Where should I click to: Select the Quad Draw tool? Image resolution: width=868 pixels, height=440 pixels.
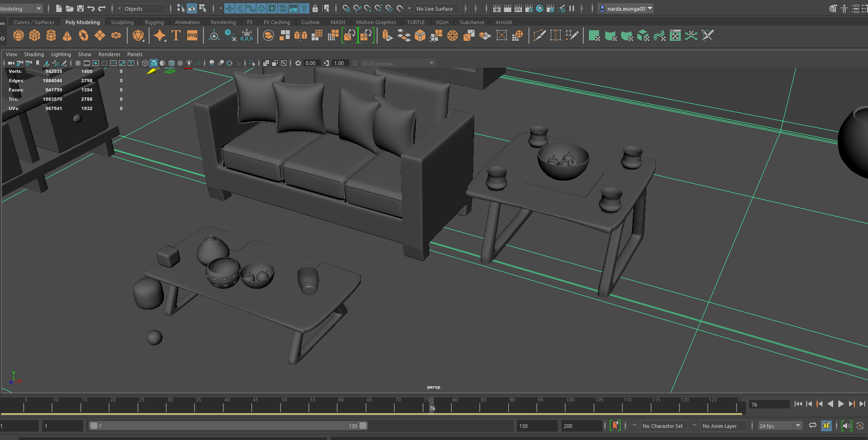tap(572, 35)
